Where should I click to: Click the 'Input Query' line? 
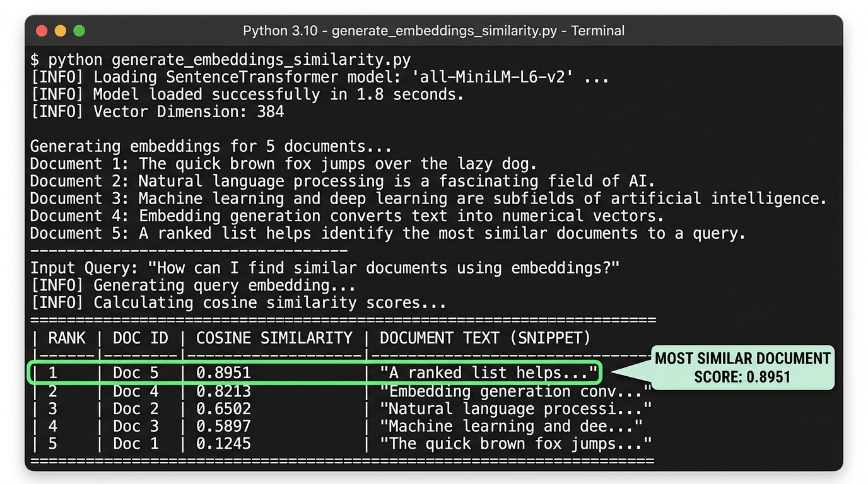(x=325, y=268)
